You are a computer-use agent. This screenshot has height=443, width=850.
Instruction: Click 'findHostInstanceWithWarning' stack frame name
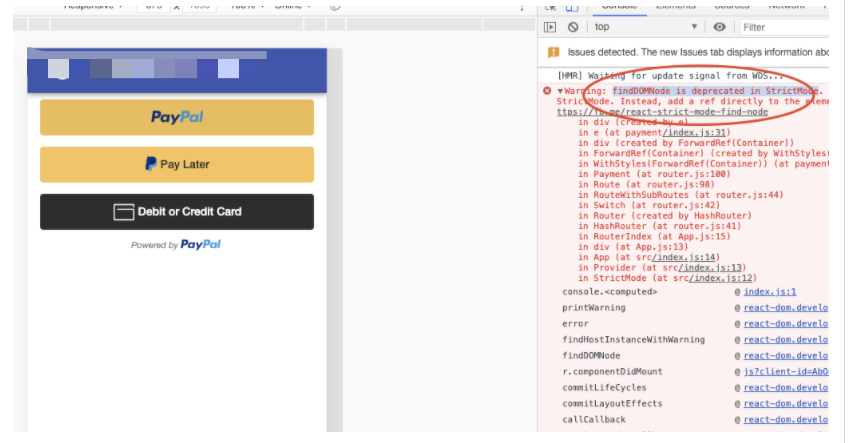tap(633, 339)
